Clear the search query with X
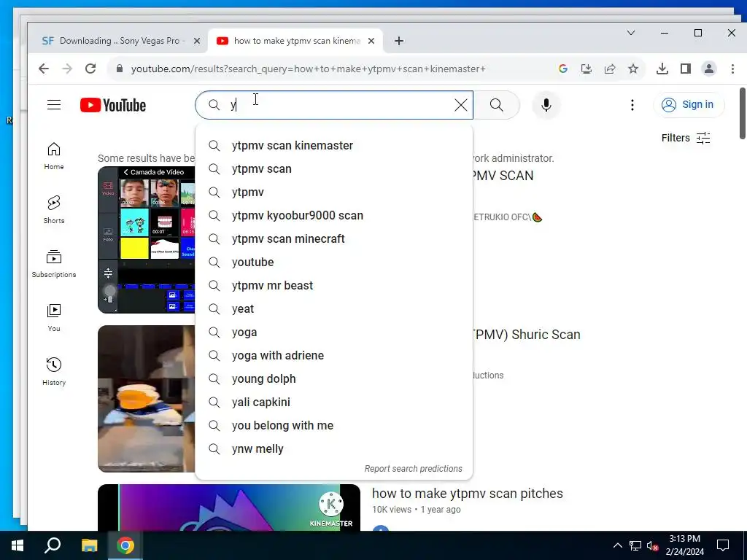747x560 pixels. pos(461,105)
